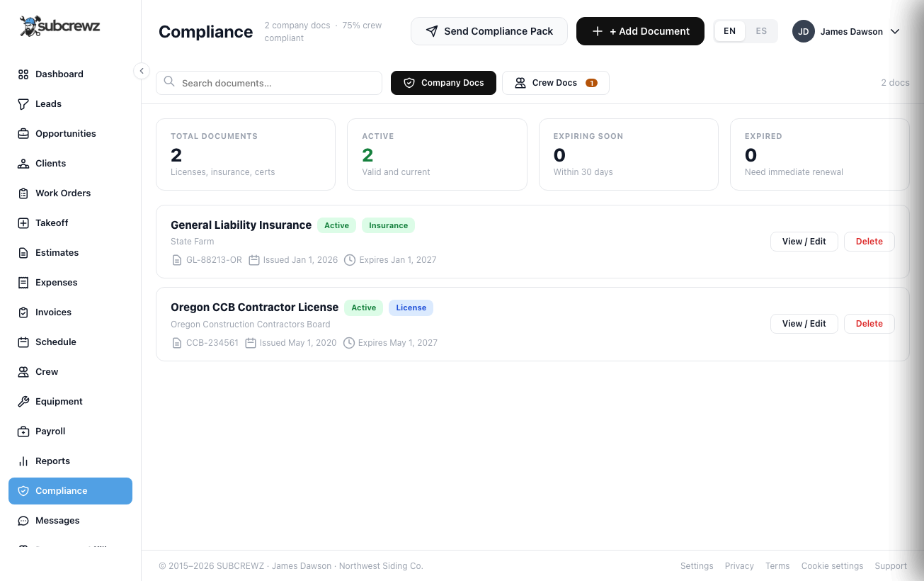
Task: Click the Equipment wrench icon
Action: pos(23,402)
